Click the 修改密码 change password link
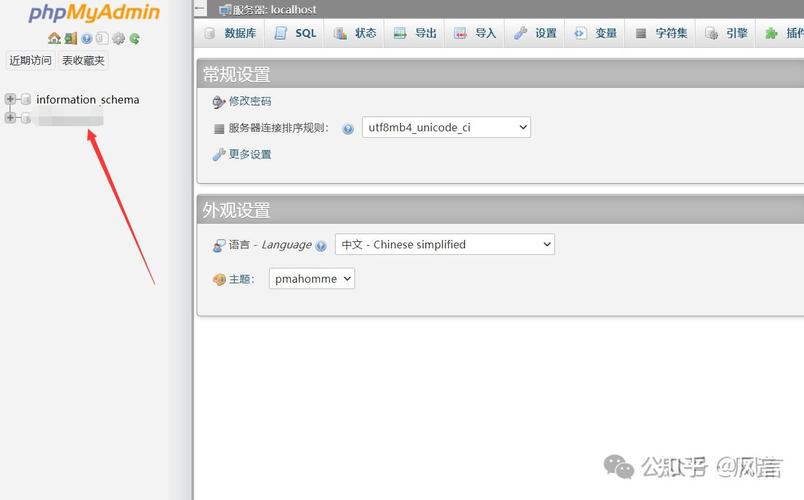This screenshot has width=804, height=500. pos(250,101)
